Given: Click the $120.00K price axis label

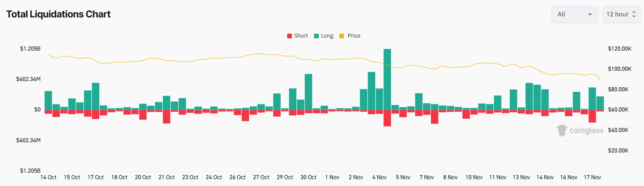Looking at the screenshot, I should [x=619, y=49].
